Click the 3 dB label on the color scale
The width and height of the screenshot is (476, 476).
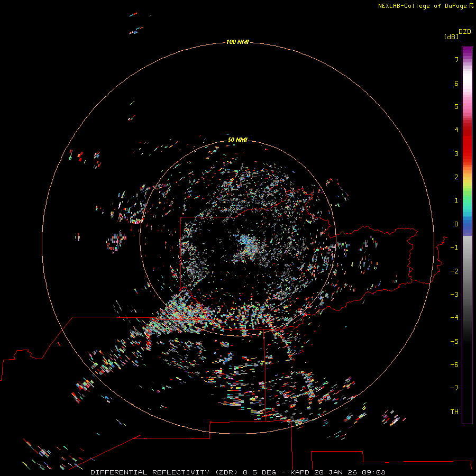coord(456,153)
